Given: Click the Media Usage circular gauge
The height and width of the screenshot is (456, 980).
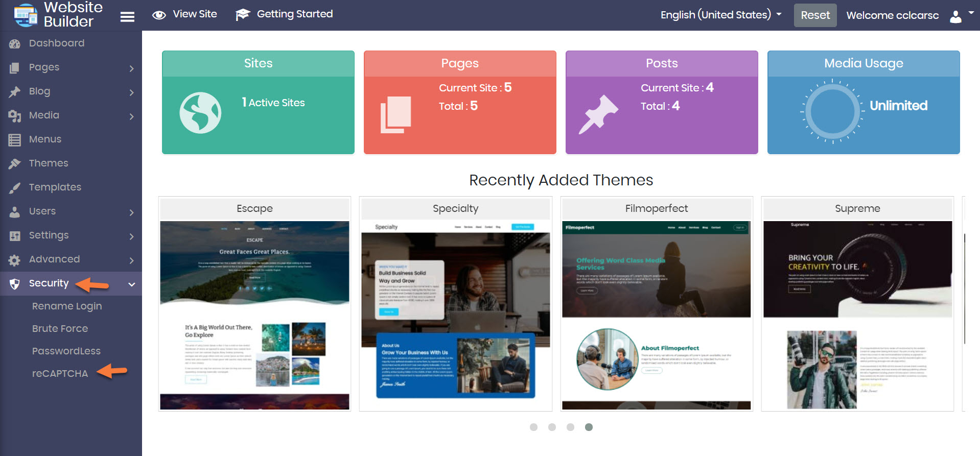Looking at the screenshot, I should pos(832,111).
